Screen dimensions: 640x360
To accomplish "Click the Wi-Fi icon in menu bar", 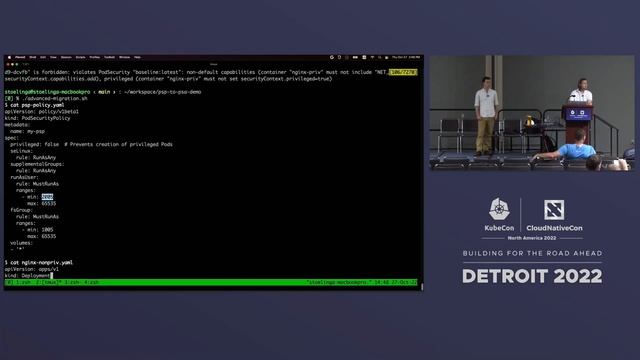I will click(x=372, y=57).
